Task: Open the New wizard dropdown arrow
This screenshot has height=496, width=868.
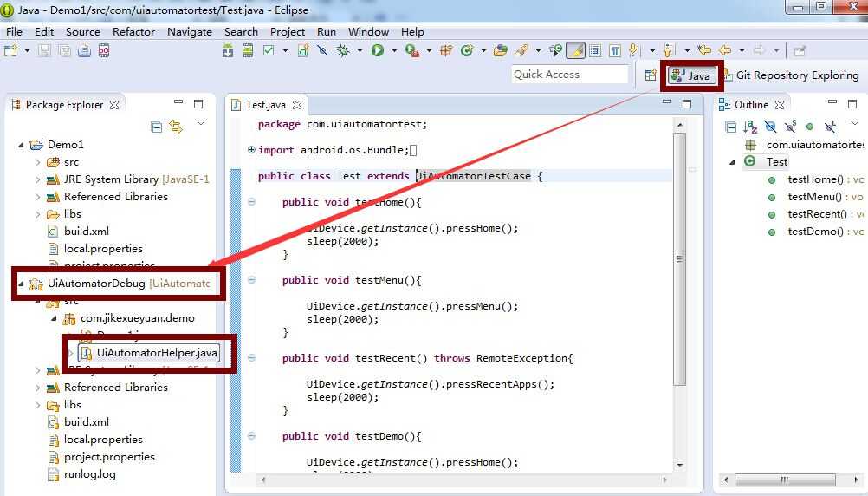Action: click(27, 51)
